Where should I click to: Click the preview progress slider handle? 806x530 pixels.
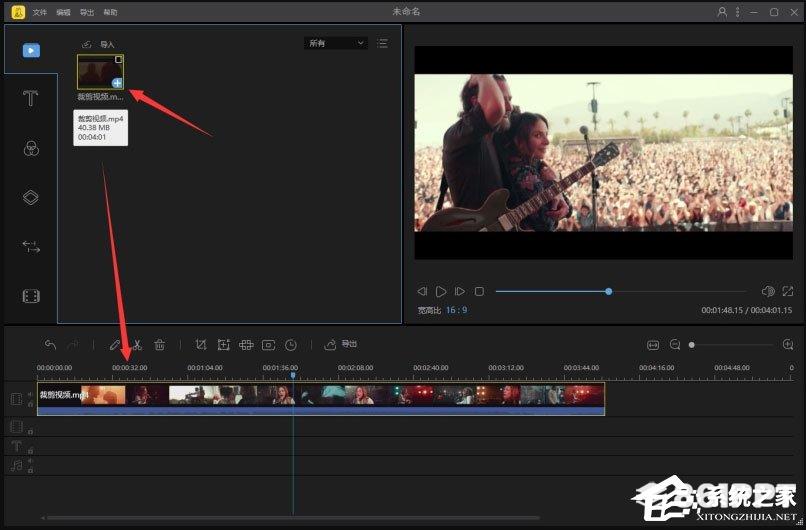point(609,291)
